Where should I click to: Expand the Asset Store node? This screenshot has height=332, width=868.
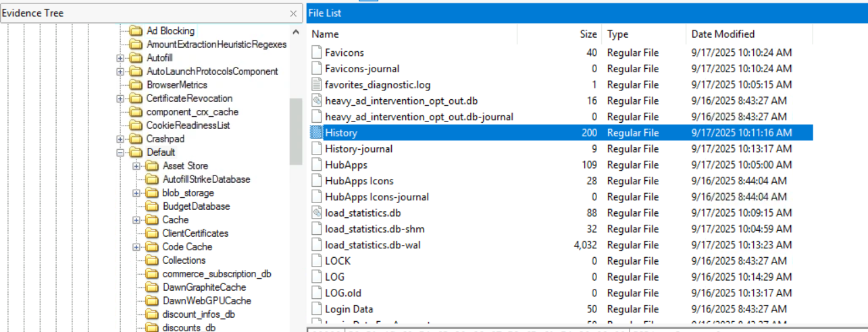tap(136, 166)
